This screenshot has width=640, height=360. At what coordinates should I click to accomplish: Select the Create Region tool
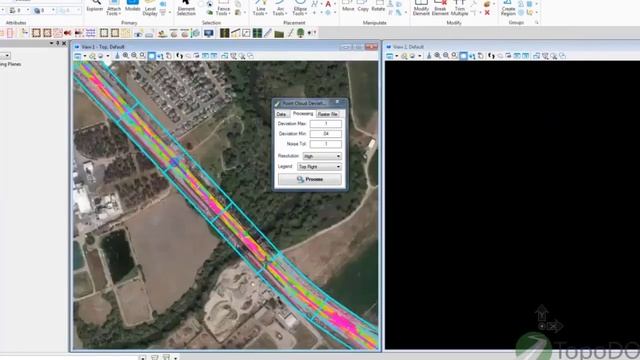tap(508, 8)
